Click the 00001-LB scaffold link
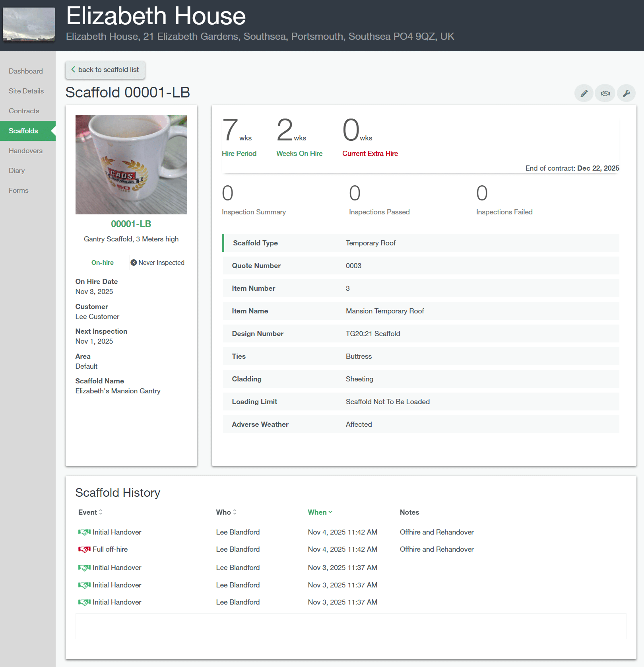The width and height of the screenshot is (644, 667). (131, 224)
